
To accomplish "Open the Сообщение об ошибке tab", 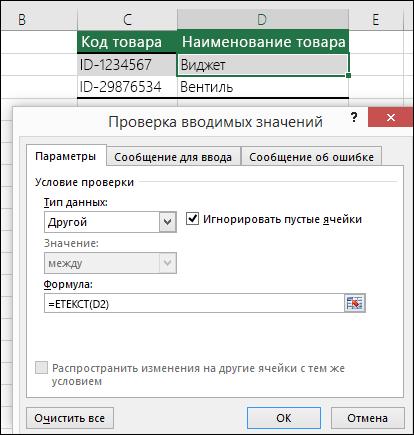I will [x=311, y=157].
